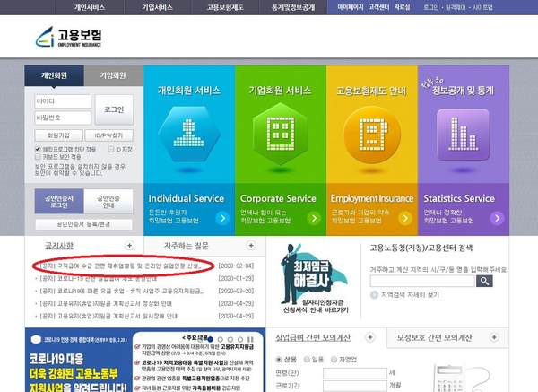This screenshot has width=538, height=392.
Task: Open the 고용보험제도 top menu
Action: coord(225,7)
